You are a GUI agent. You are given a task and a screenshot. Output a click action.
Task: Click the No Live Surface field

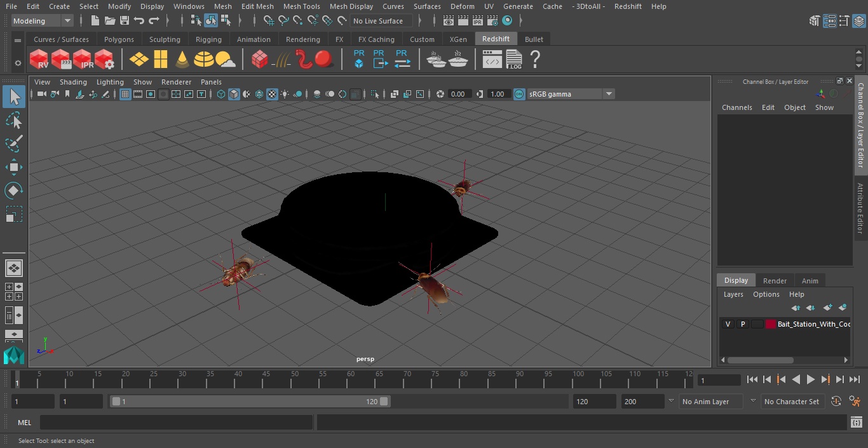(x=380, y=21)
